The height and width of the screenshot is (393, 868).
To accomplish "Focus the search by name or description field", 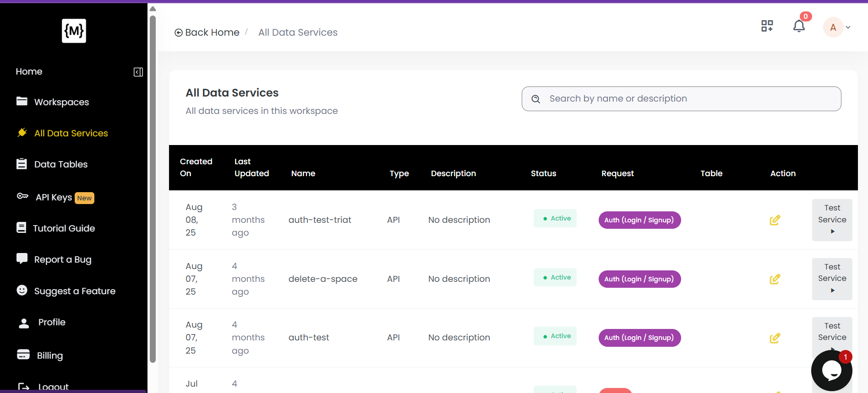I will coord(681,99).
